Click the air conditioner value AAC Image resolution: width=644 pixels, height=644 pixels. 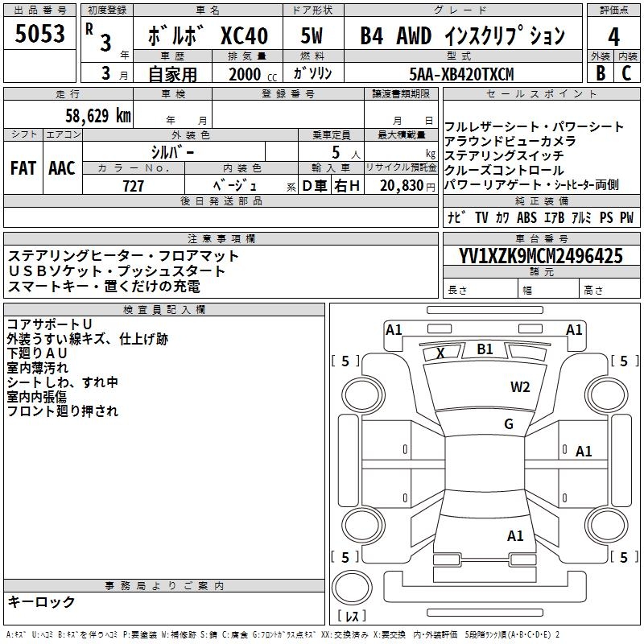pos(62,167)
